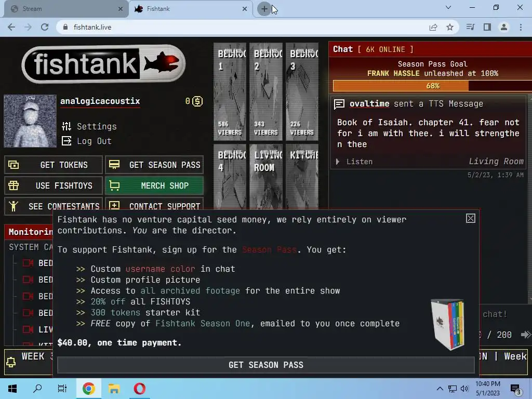Click the Chat 6K ONLINE header
This screenshot has width=532, height=399.
click(430, 49)
